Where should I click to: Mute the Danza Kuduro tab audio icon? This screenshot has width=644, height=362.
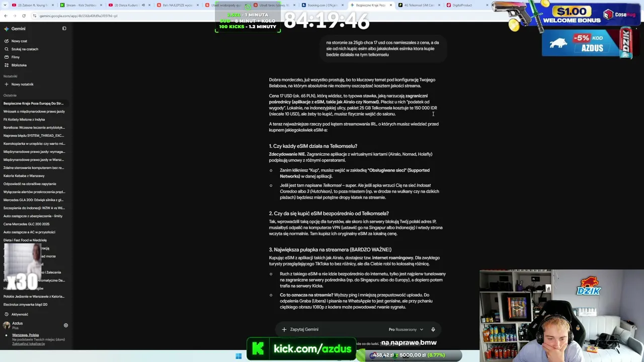coord(143,5)
